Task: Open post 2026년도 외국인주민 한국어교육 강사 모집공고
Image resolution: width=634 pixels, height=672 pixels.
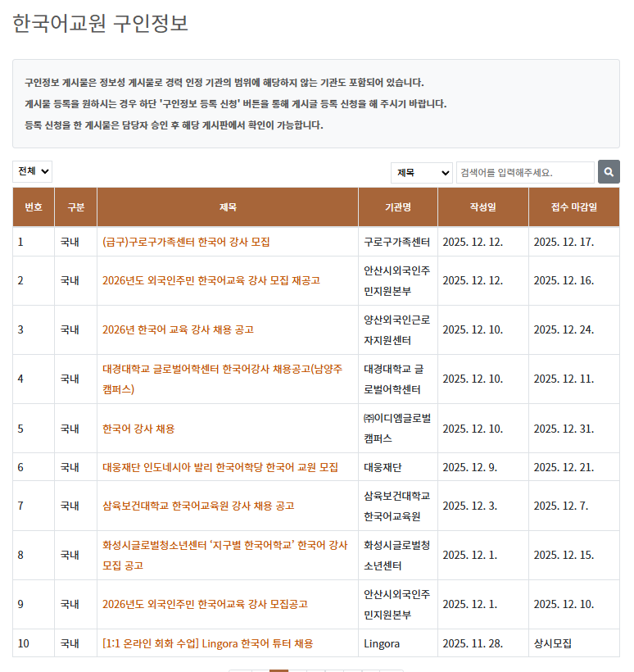Action: (206, 605)
